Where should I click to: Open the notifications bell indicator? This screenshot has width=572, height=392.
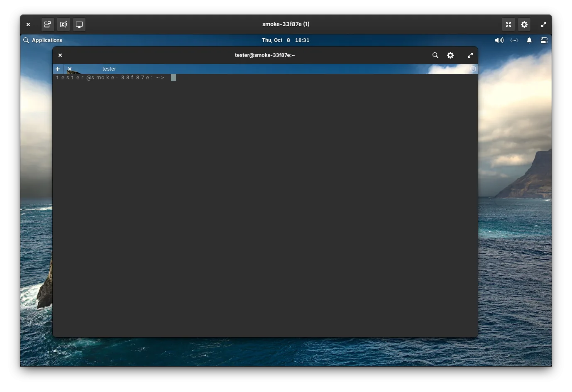(x=529, y=40)
